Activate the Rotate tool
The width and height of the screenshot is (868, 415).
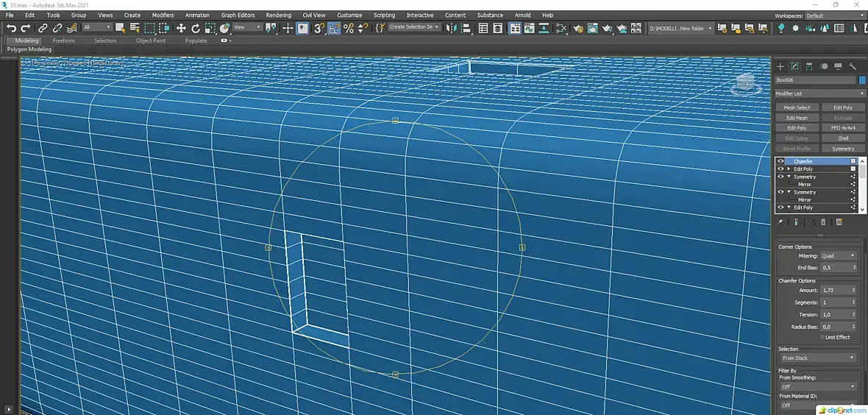point(196,28)
